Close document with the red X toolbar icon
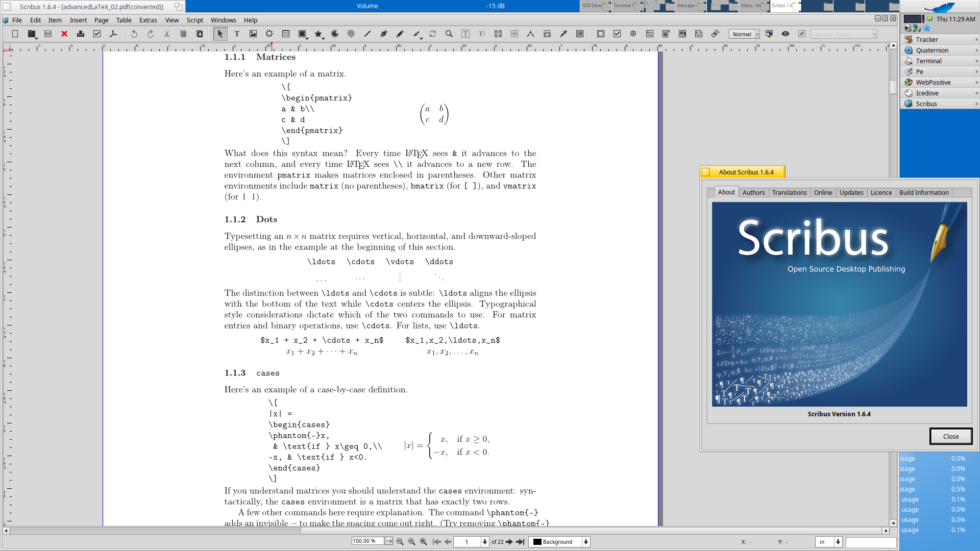Image resolution: width=980 pixels, height=551 pixels. point(64,34)
